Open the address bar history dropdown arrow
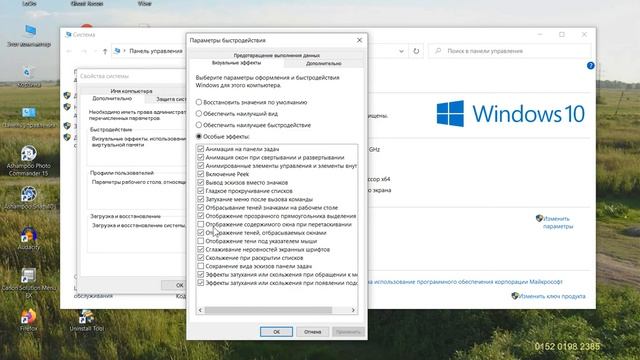 pos(401,51)
